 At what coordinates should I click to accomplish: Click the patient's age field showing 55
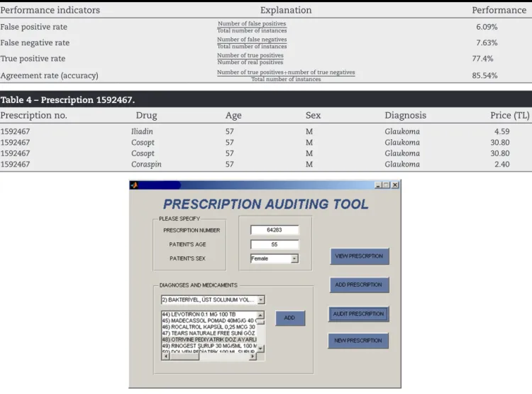point(275,244)
